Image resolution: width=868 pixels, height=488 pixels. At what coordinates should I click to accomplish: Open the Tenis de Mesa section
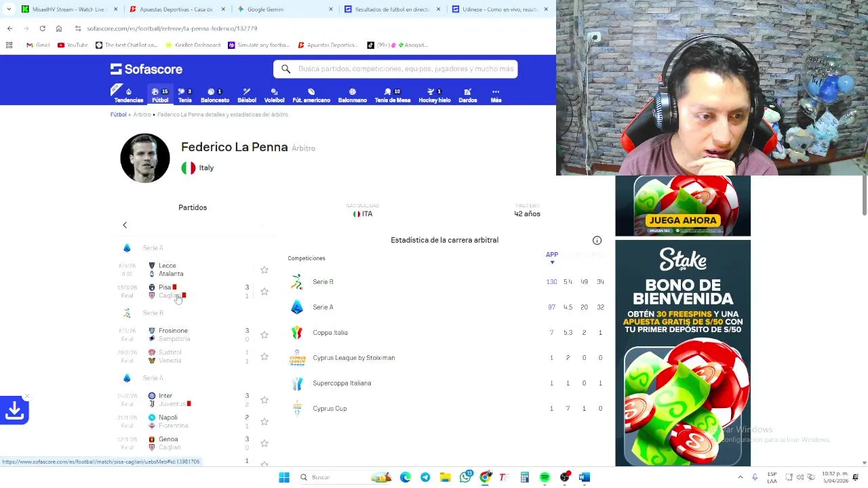(x=393, y=95)
